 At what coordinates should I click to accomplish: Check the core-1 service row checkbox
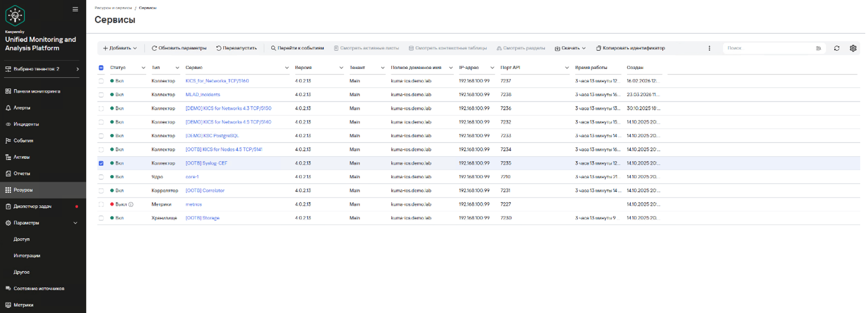coord(101,177)
